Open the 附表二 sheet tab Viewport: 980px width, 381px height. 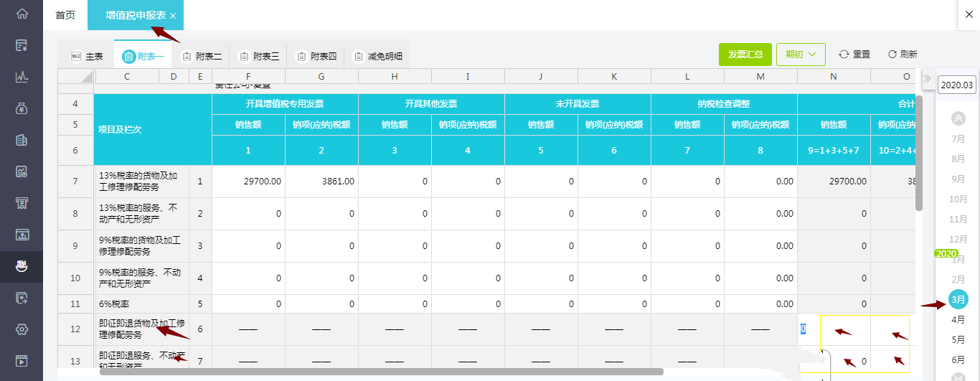pyautogui.click(x=201, y=57)
